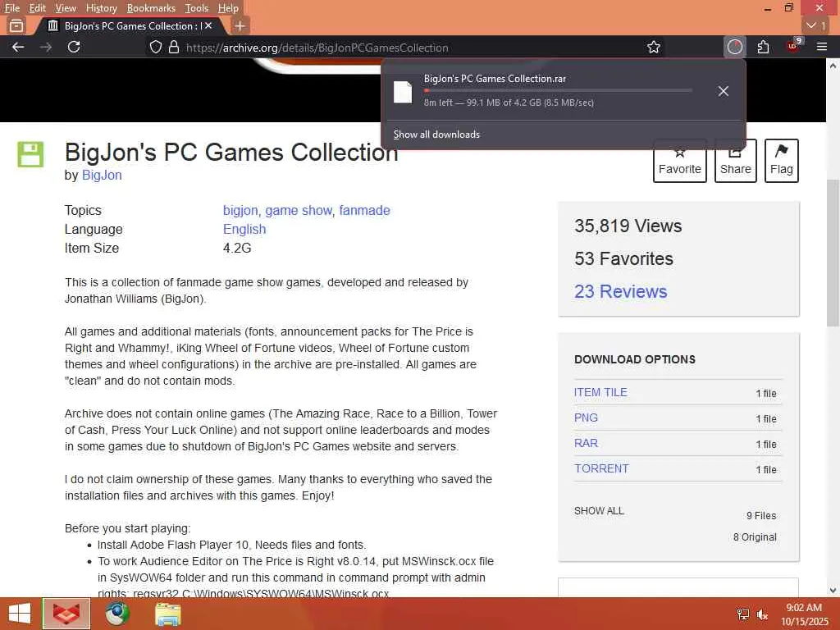Close the BigJon's PC Games Collection tab
Screen dimensions: 840x630
208,25
